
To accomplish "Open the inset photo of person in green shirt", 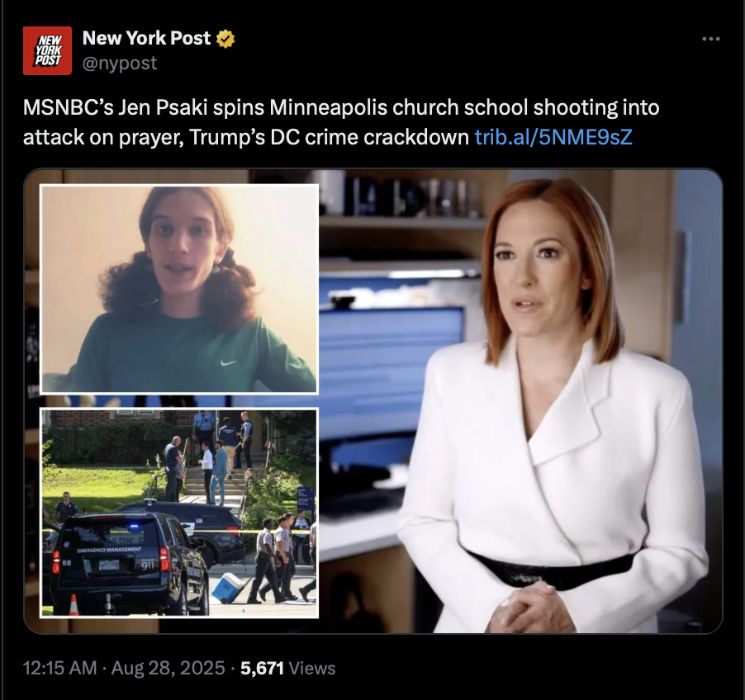I will (179, 289).
